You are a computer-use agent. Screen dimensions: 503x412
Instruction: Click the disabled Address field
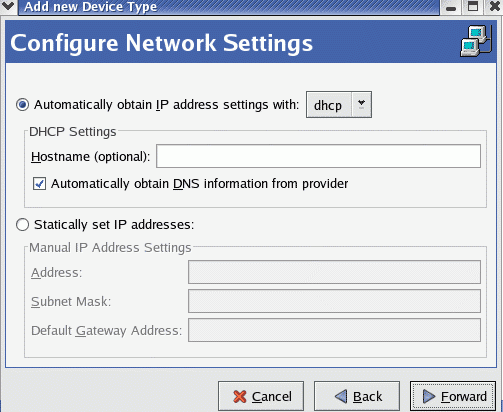coord(334,272)
